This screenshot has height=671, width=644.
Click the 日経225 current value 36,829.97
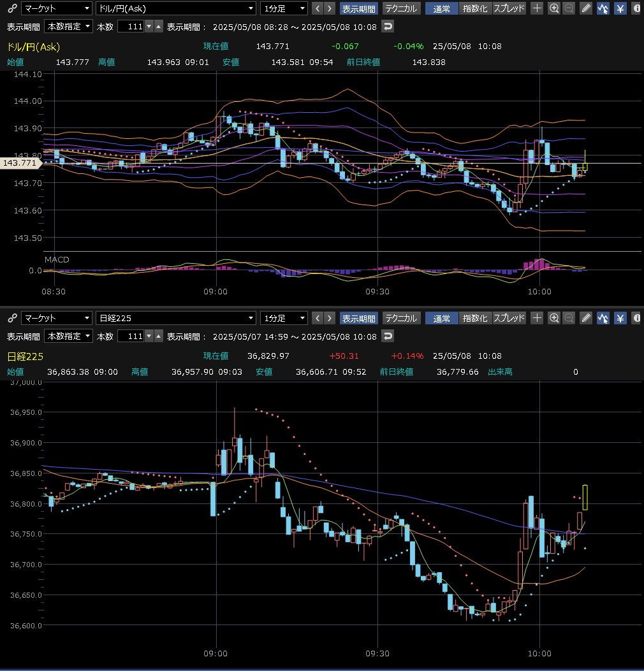point(268,356)
